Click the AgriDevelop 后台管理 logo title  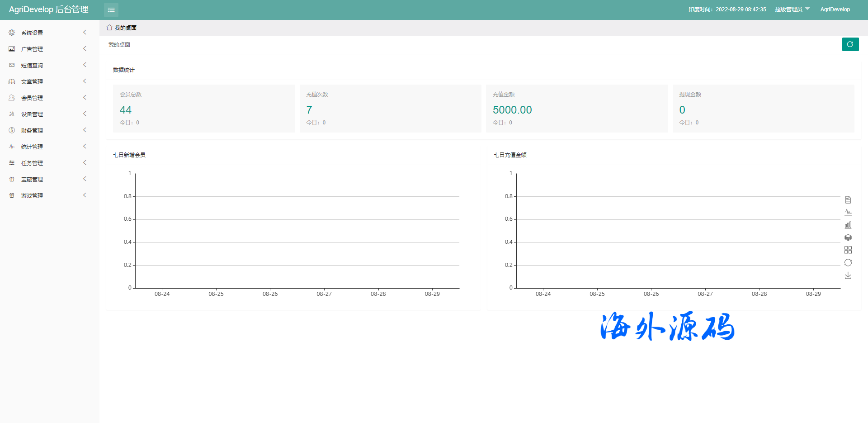(x=48, y=10)
